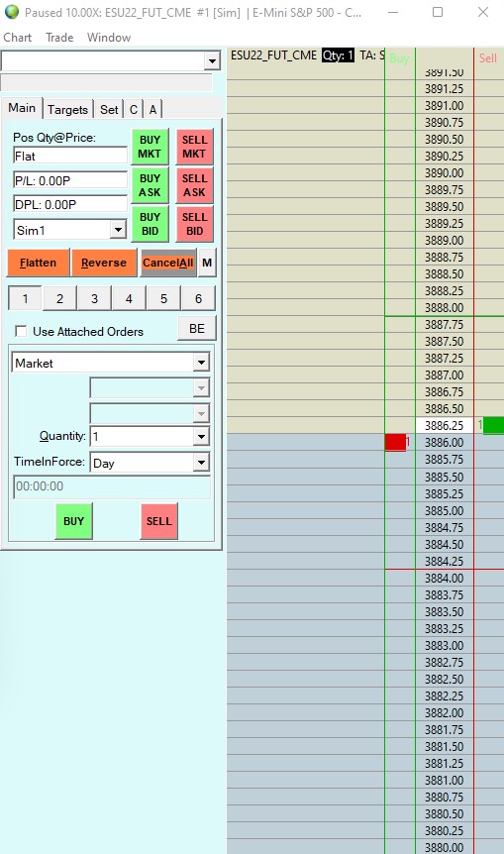
Task: Select quantity preset 6
Action: coord(198,298)
